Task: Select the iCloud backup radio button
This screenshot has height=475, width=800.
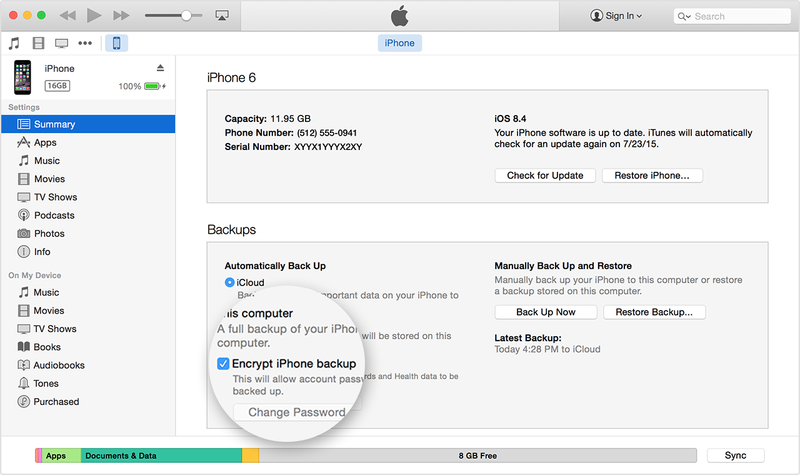Action: [230, 282]
